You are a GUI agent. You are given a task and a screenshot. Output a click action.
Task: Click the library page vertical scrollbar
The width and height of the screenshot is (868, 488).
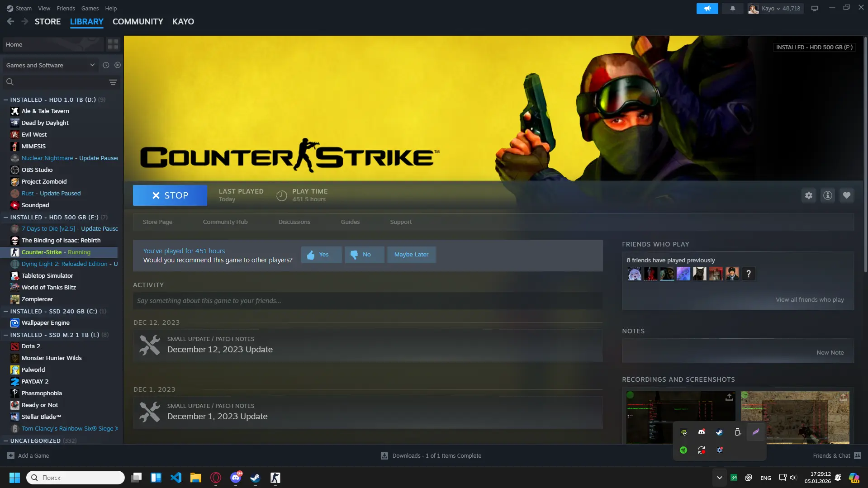point(865,154)
